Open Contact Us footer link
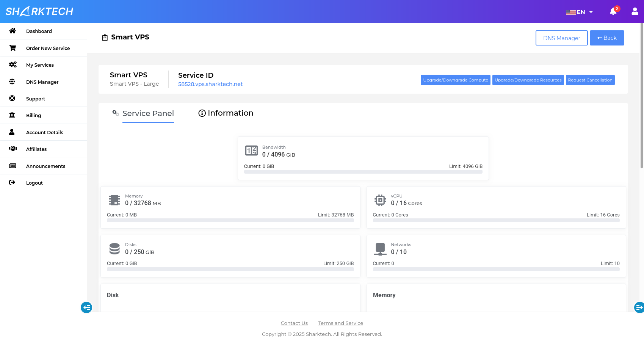 pos(294,323)
